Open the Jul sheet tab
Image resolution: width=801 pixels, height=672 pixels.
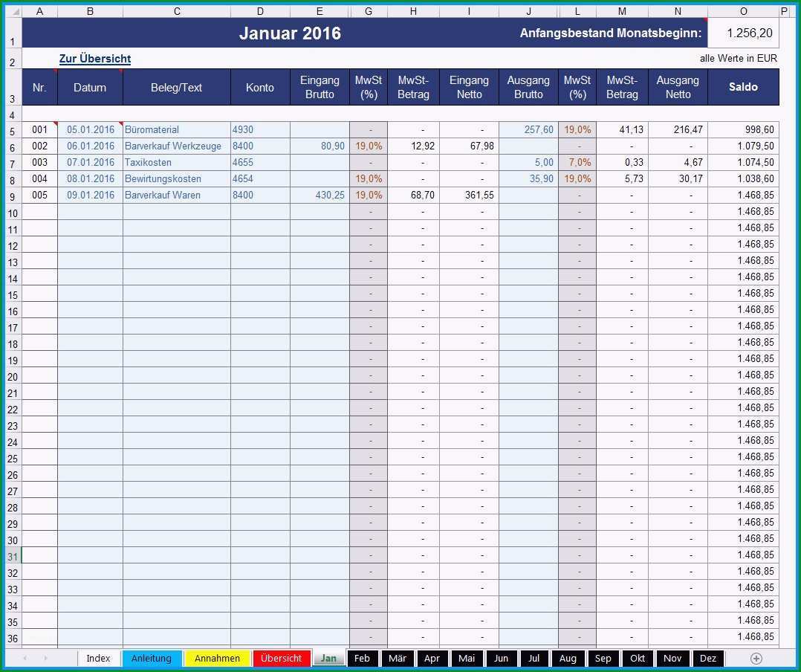(x=534, y=658)
